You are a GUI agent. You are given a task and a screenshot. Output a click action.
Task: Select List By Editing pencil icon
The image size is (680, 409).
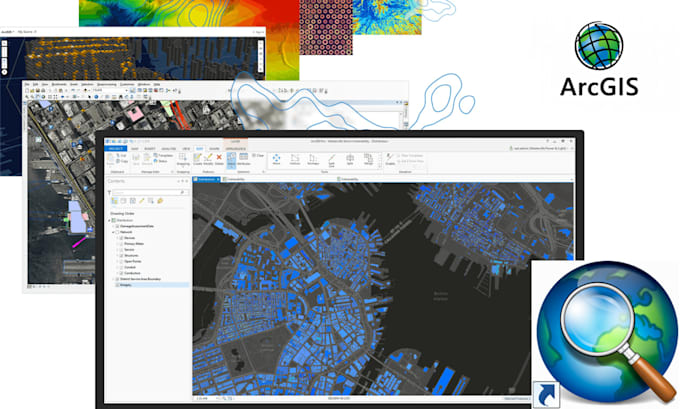click(141, 201)
